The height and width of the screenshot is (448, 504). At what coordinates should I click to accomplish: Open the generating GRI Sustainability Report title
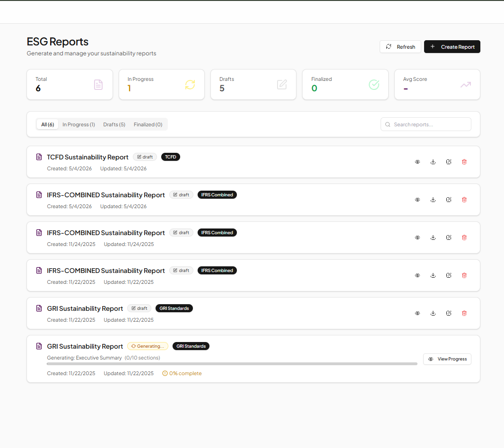point(85,346)
